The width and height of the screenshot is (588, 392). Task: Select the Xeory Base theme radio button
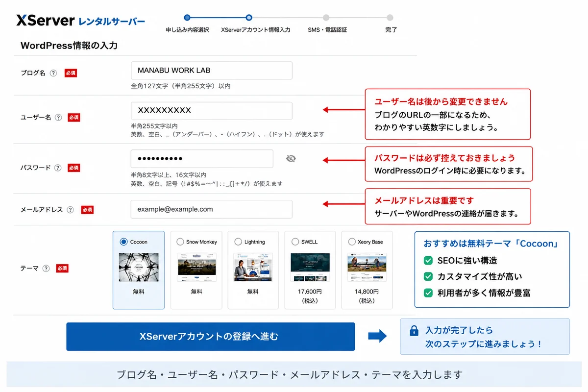(x=352, y=242)
